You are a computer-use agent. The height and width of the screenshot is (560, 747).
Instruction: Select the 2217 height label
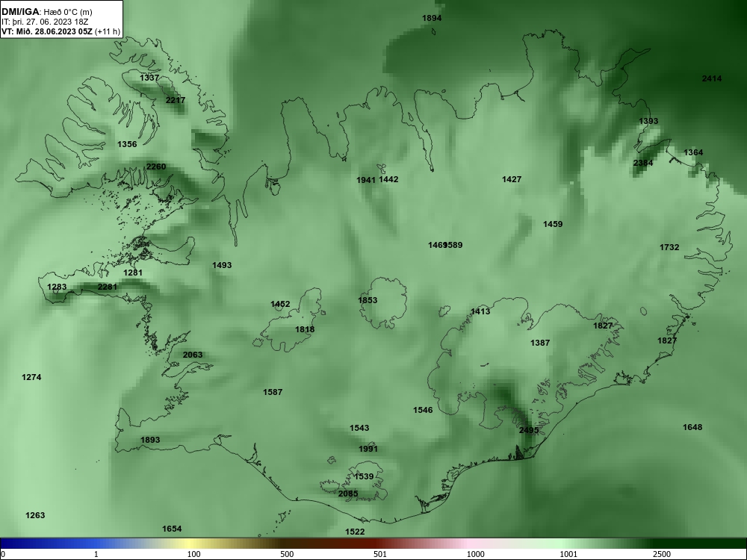[x=176, y=100]
